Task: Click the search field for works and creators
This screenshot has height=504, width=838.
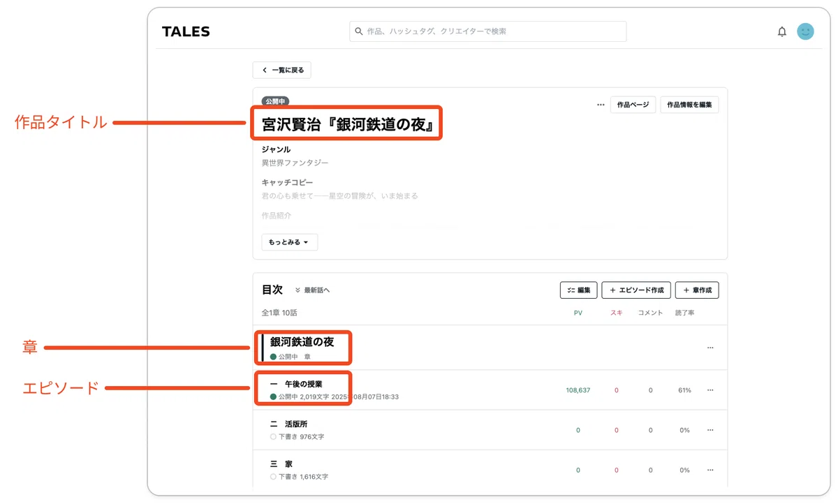Action: 487,31
